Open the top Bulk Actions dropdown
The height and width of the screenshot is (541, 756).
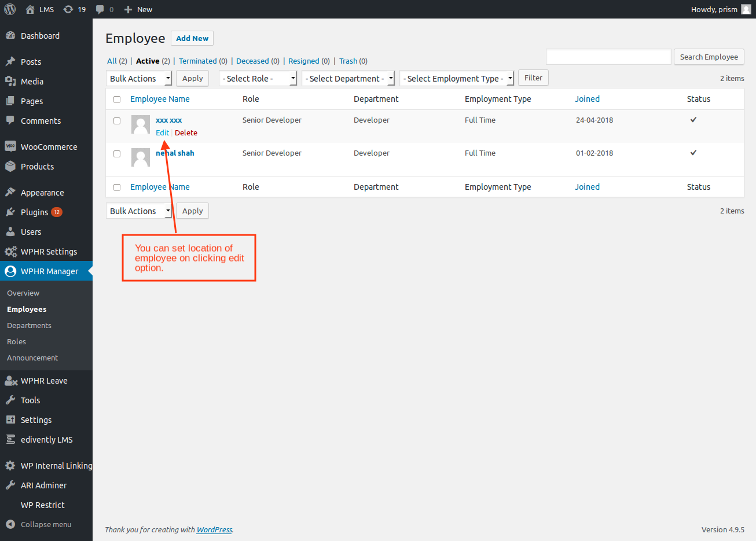click(x=139, y=78)
